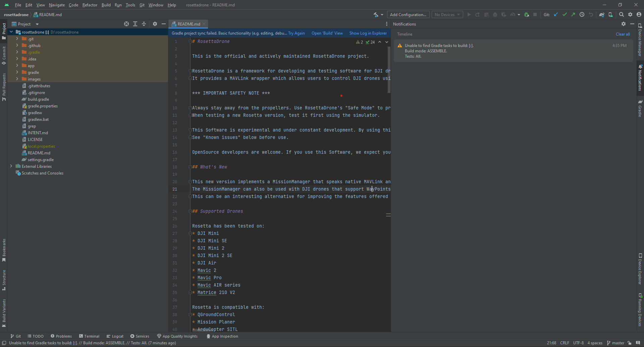Open the Terminal tool window

[x=89, y=336]
